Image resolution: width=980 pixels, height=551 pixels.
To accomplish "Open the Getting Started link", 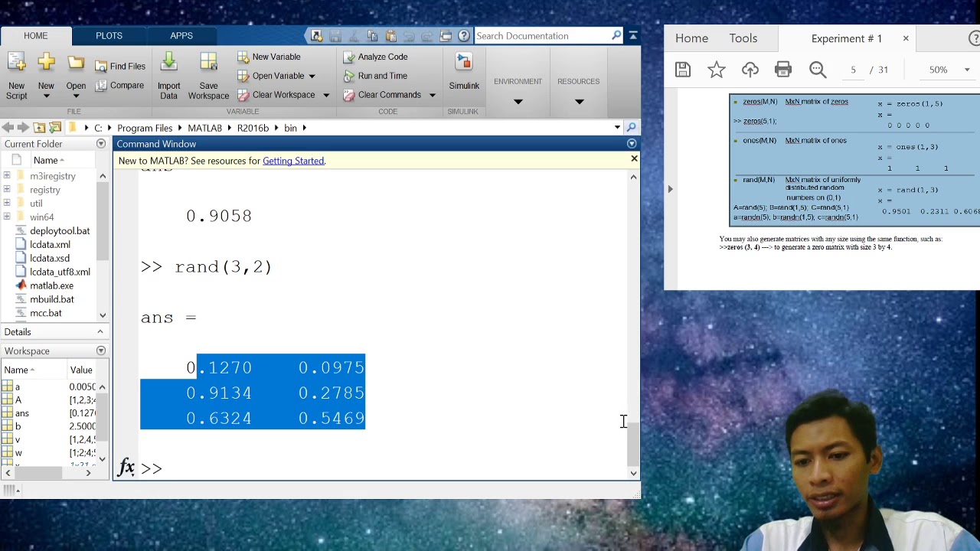I will [293, 161].
